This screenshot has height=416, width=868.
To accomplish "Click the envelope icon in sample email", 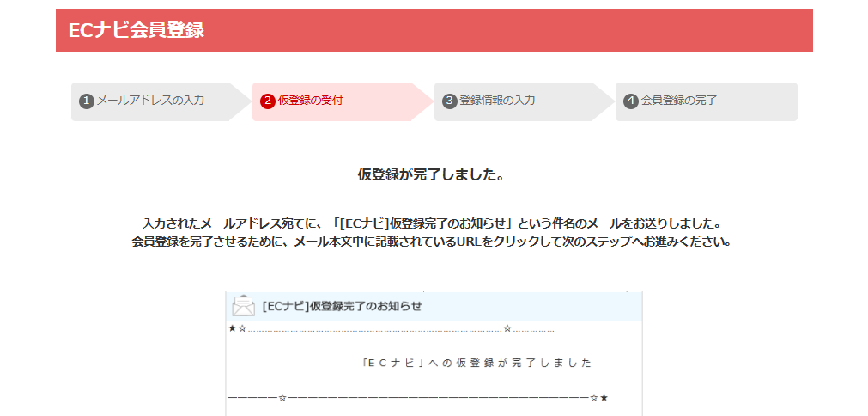I will coord(244,306).
